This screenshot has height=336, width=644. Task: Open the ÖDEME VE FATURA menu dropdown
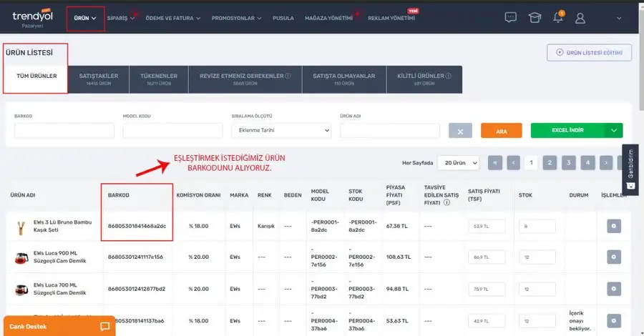click(x=173, y=18)
